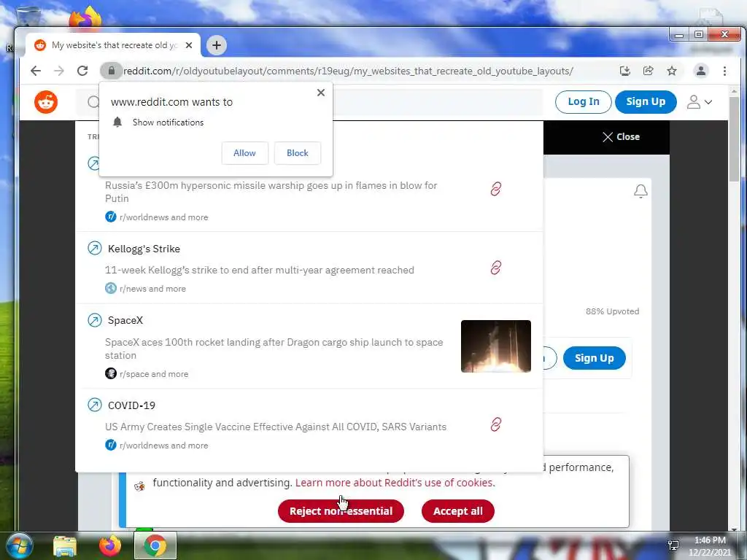Open the SpaceX rocket launch thumbnail

495,346
